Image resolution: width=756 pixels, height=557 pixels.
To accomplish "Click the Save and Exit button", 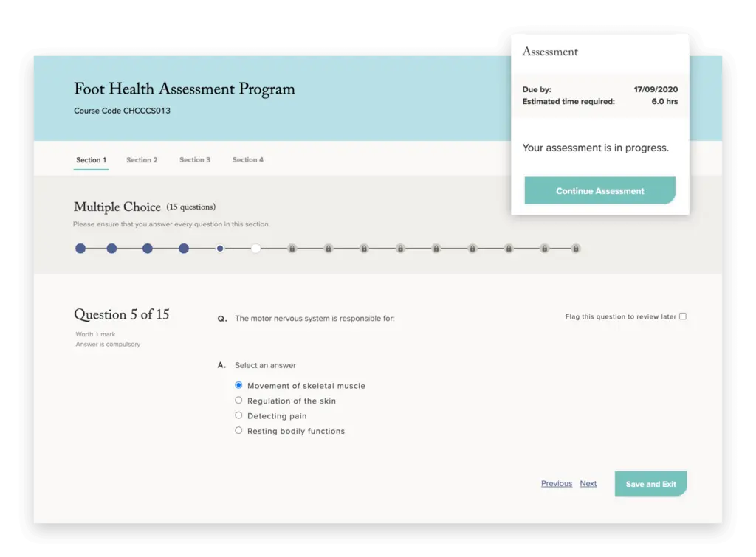I will (650, 484).
